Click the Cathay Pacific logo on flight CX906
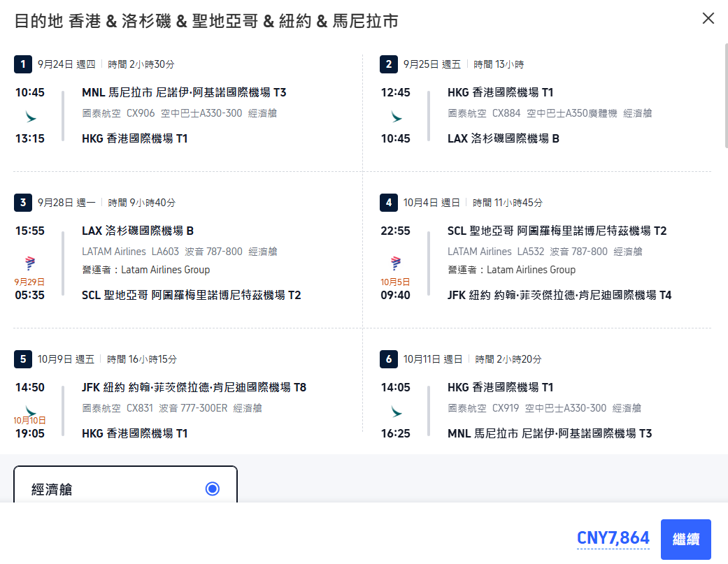 click(29, 117)
